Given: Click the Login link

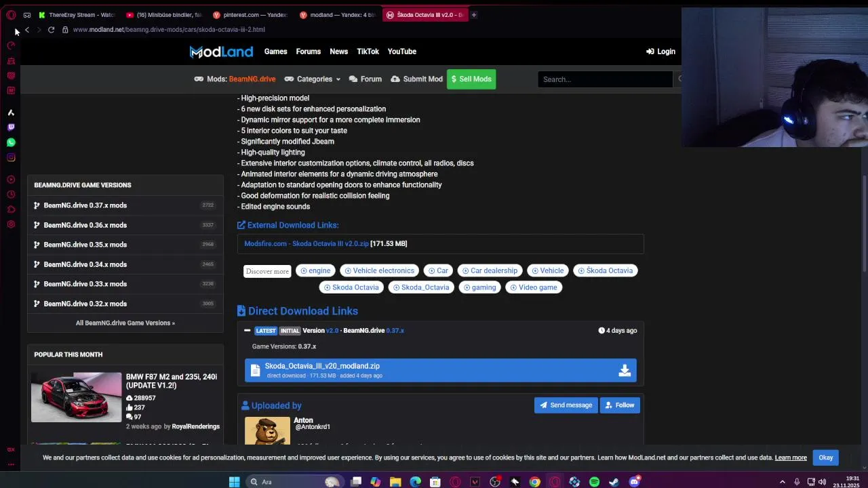Looking at the screenshot, I should [x=660, y=52].
